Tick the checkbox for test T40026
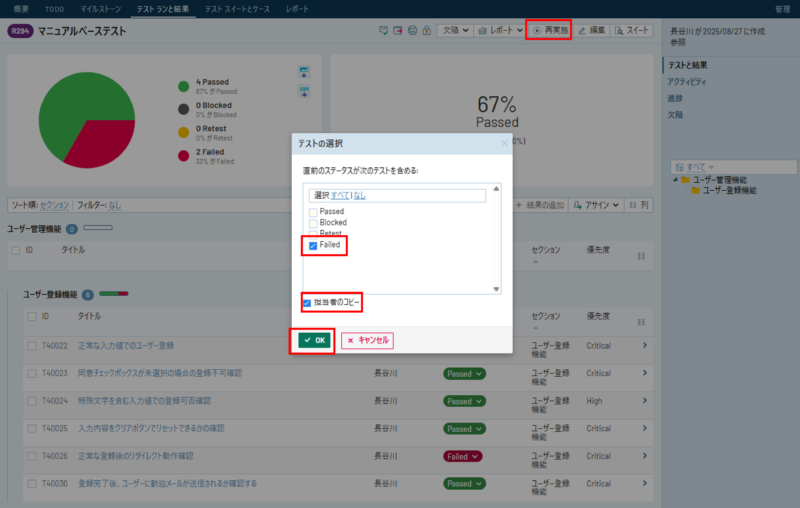Viewport: 800px width, 508px height. click(x=32, y=456)
